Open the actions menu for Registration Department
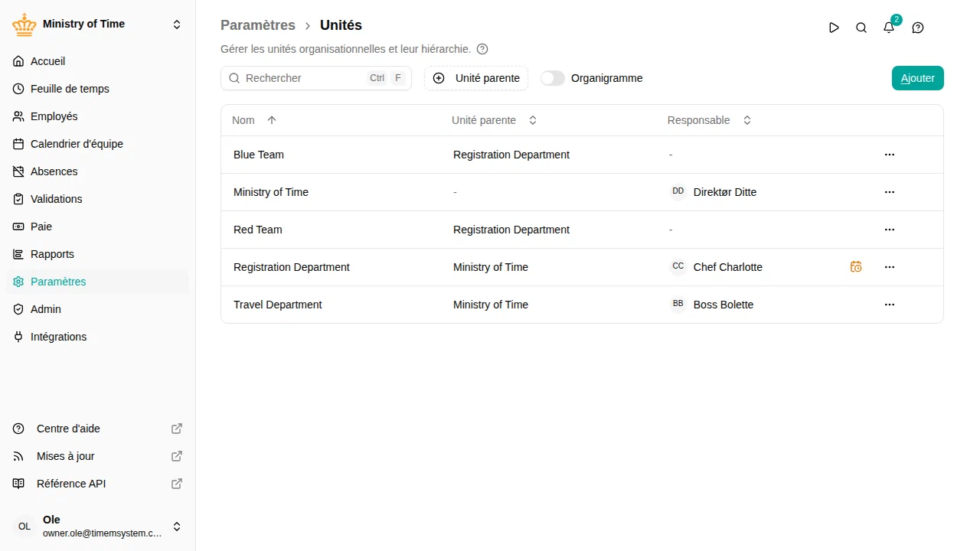This screenshot has width=980, height=551. pos(890,267)
